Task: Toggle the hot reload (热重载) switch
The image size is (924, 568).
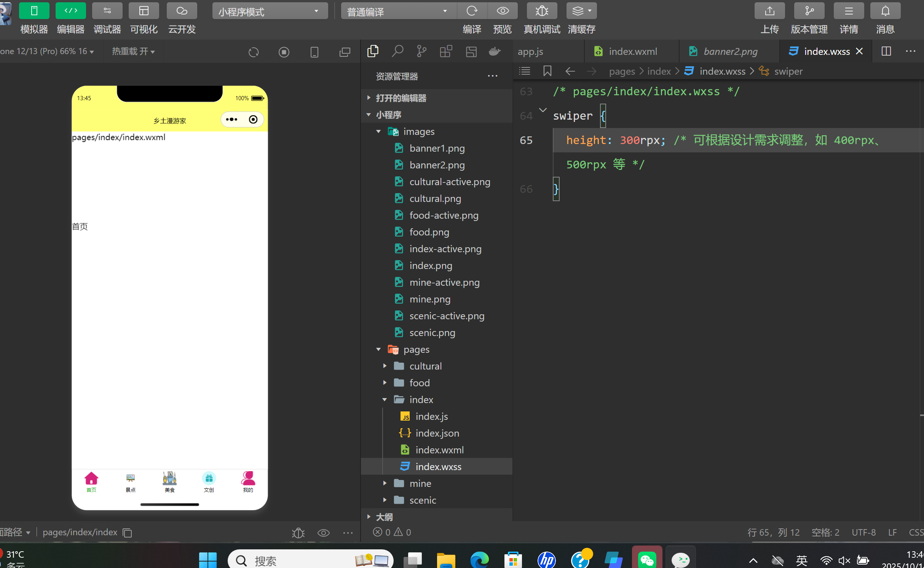Action: [x=133, y=51]
